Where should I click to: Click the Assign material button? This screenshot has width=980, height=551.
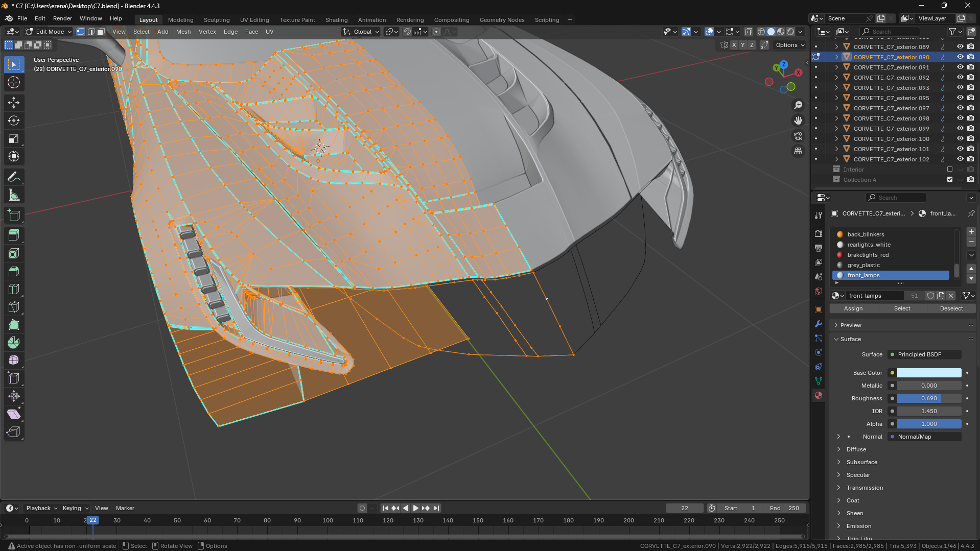click(853, 308)
